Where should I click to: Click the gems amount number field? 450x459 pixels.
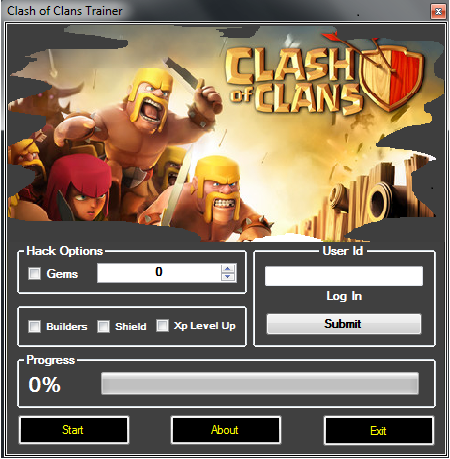pos(159,273)
